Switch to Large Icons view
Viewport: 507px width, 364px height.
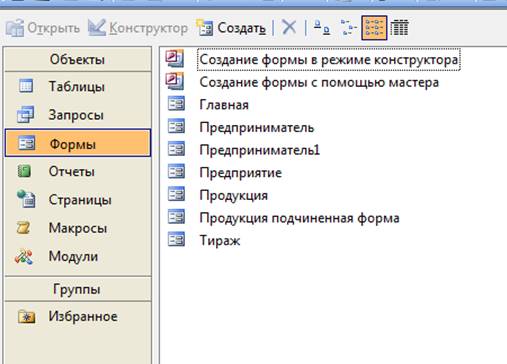pos(322,27)
